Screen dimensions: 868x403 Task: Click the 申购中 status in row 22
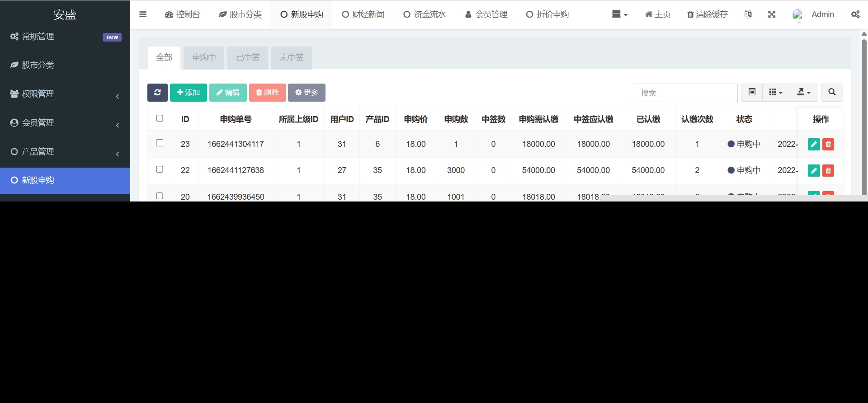[744, 170]
